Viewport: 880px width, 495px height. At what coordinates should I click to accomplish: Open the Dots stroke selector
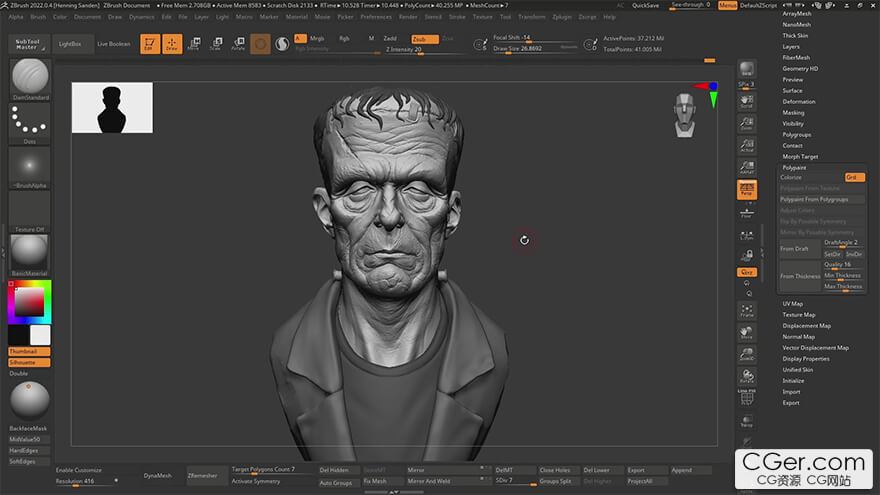coord(30,121)
